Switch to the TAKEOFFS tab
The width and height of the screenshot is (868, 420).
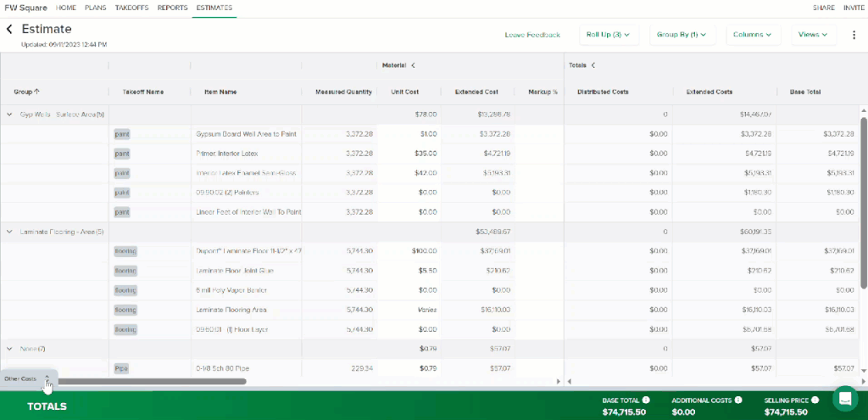pos(130,7)
